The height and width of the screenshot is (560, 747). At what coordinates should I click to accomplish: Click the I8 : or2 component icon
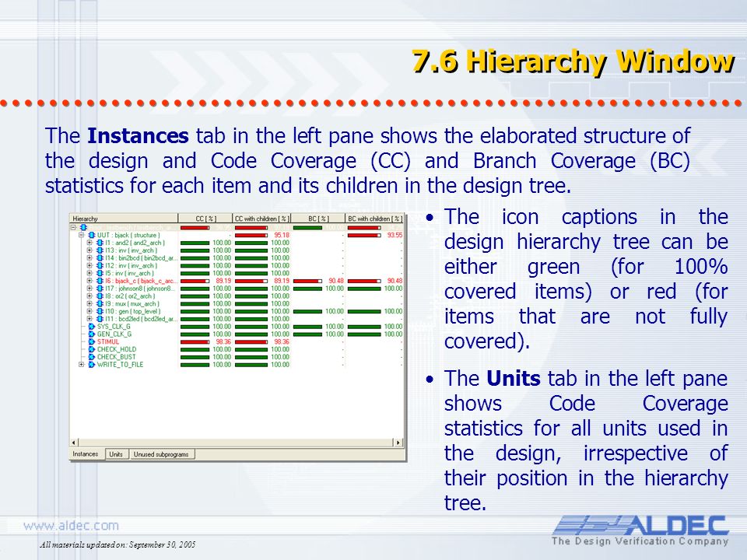[x=100, y=296]
